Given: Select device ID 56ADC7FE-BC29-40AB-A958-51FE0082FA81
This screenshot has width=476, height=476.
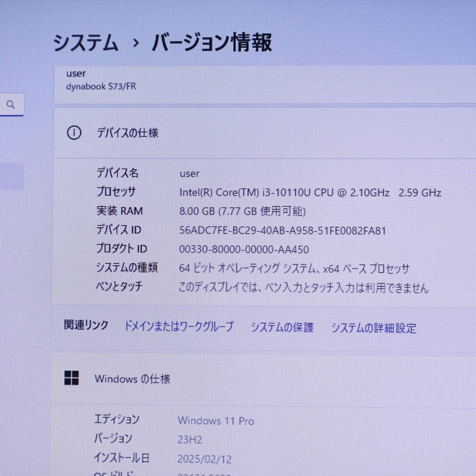Looking at the screenshot, I should 282,230.
